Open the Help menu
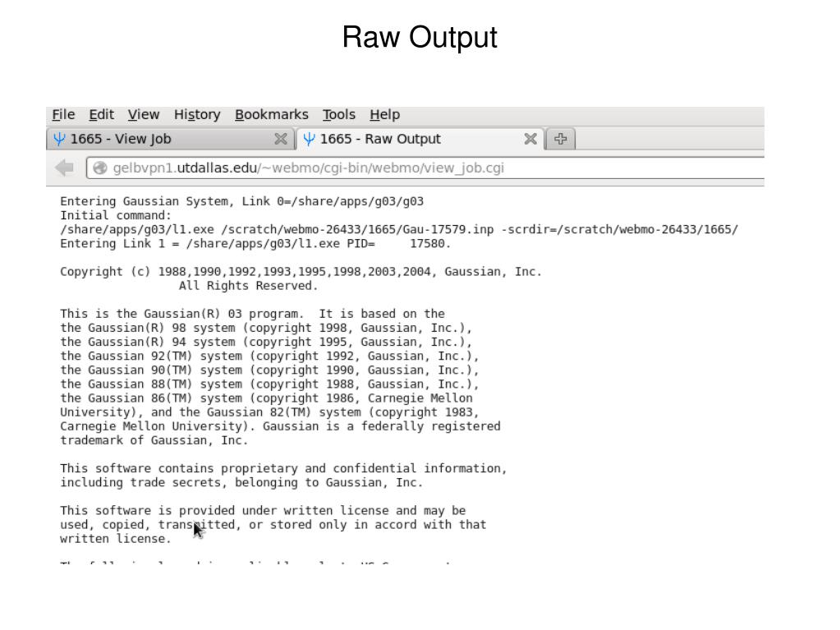Image resolution: width=840 pixels, height=630 pixels. point(384,115)
